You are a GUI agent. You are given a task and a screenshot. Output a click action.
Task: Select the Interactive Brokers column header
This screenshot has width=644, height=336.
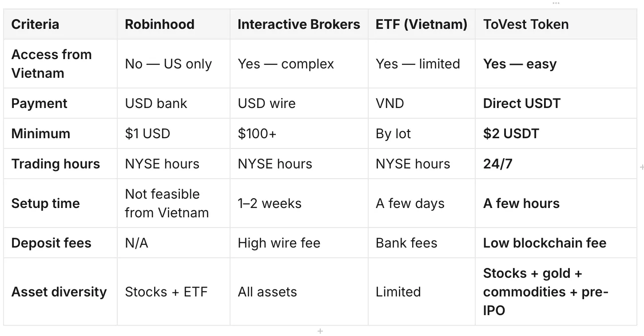299,24
